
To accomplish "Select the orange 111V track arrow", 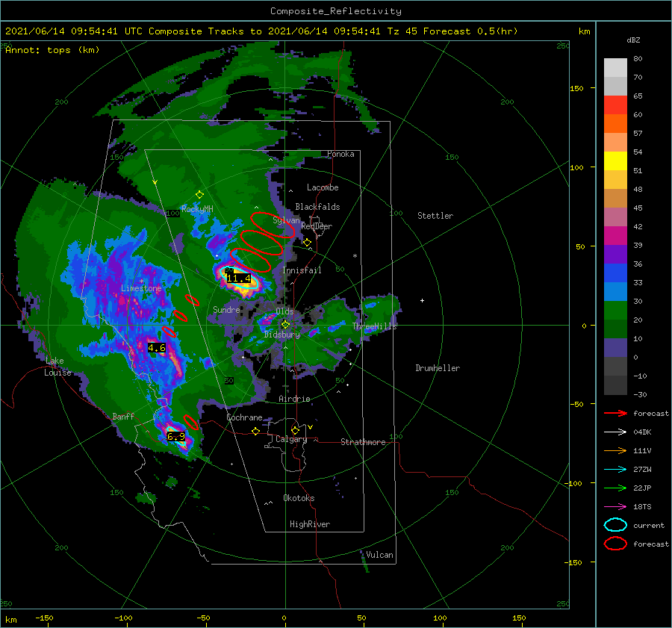I will click(615, 450).
